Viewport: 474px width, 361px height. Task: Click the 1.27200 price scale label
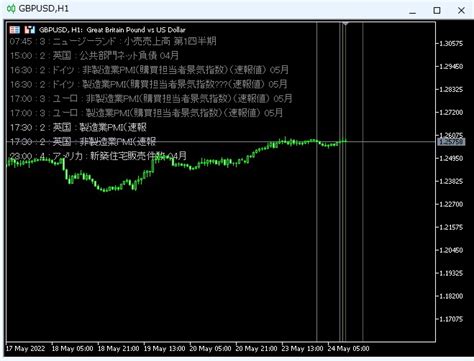451,113
